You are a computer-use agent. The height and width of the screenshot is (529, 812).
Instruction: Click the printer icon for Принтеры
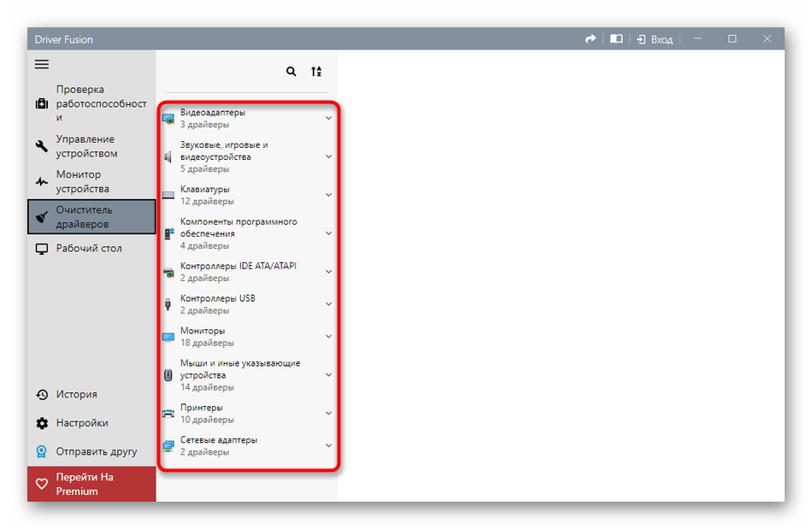pyautogui.click(x=168, y=414)
